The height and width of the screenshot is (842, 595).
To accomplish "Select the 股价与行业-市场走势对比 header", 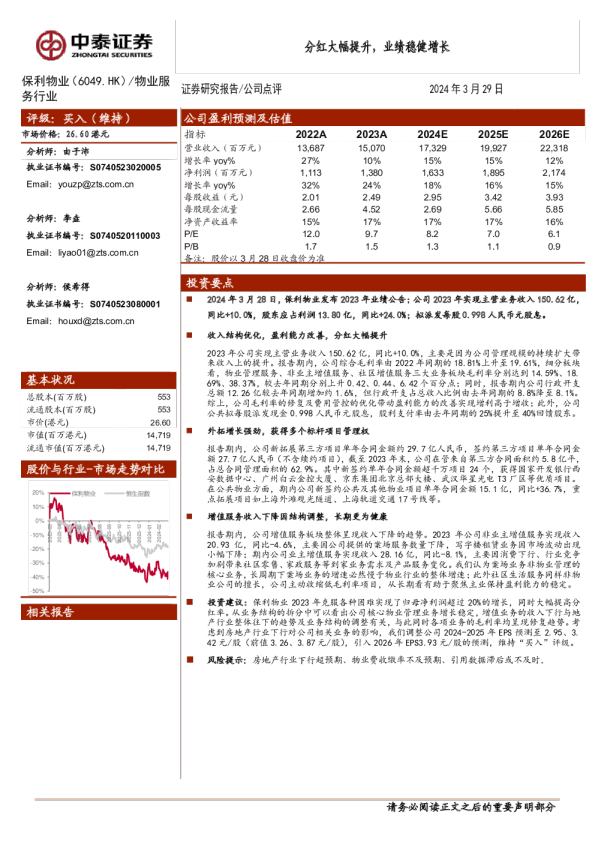I will tap(99, 469).
